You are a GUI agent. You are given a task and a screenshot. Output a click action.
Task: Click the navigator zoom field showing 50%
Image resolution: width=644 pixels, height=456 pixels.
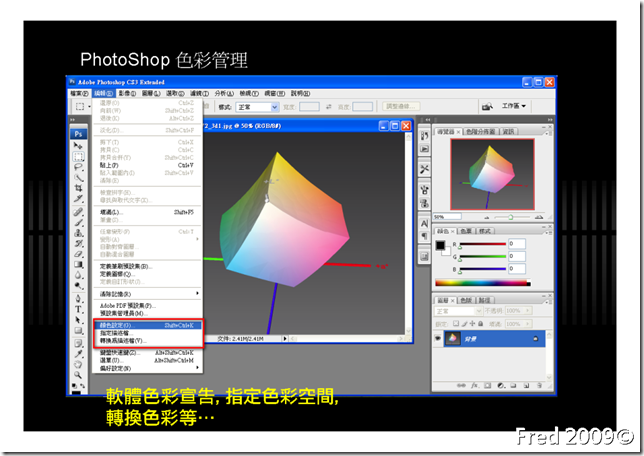click(x=447, y=216)
